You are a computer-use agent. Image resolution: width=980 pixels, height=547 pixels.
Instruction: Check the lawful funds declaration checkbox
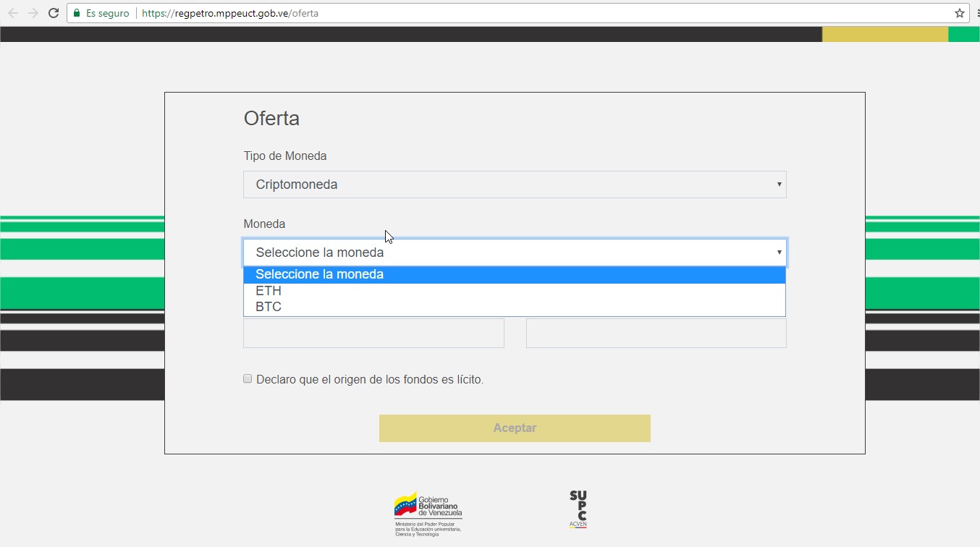click(248, 378)
